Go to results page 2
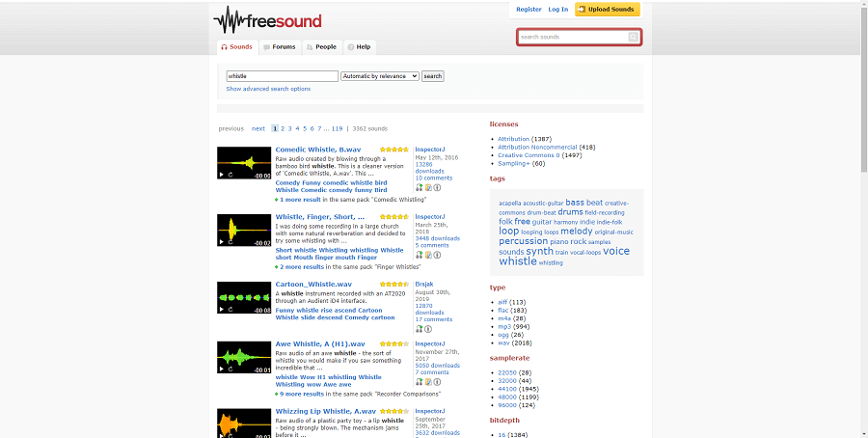 coord(283,128)
